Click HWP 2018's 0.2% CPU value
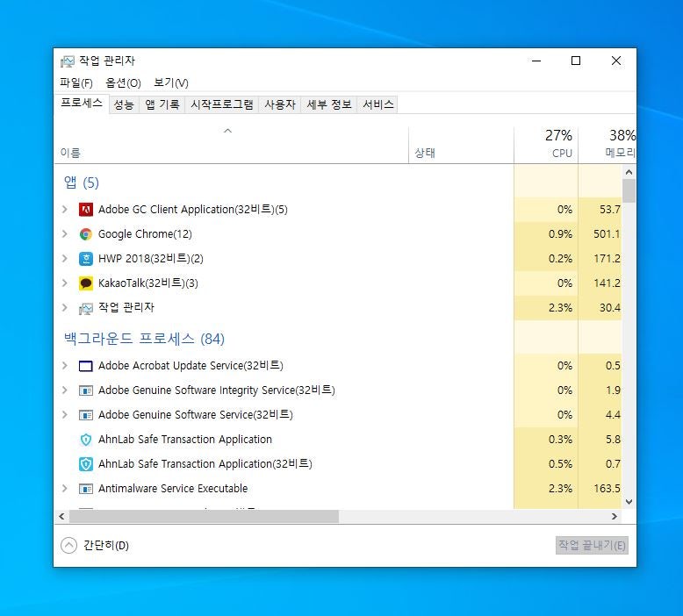 560,259
